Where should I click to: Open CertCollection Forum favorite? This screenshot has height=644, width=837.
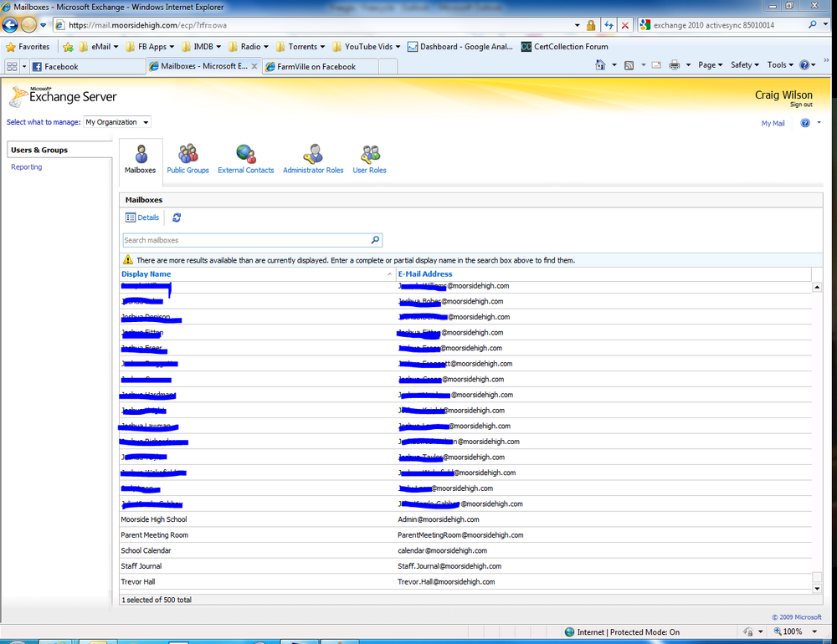(x=565, y=47)
